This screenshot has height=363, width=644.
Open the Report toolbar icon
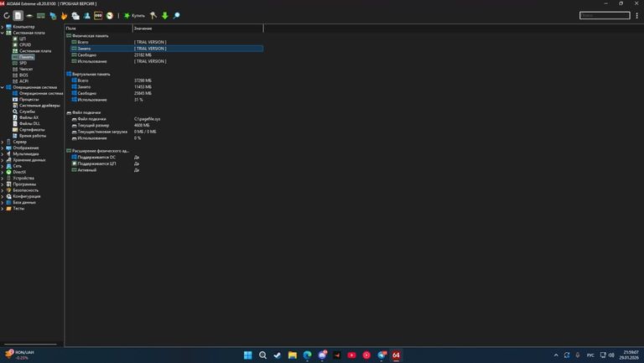18,16
